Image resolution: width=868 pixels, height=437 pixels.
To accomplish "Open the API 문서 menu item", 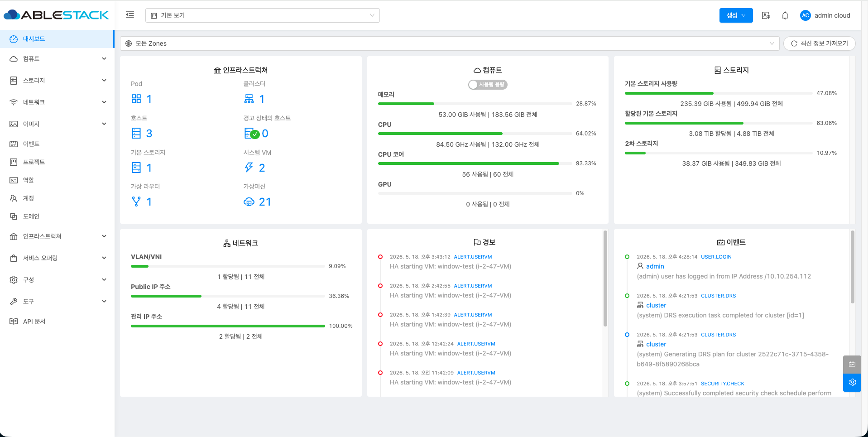I will pyautogui.click(x=57, y=322).
